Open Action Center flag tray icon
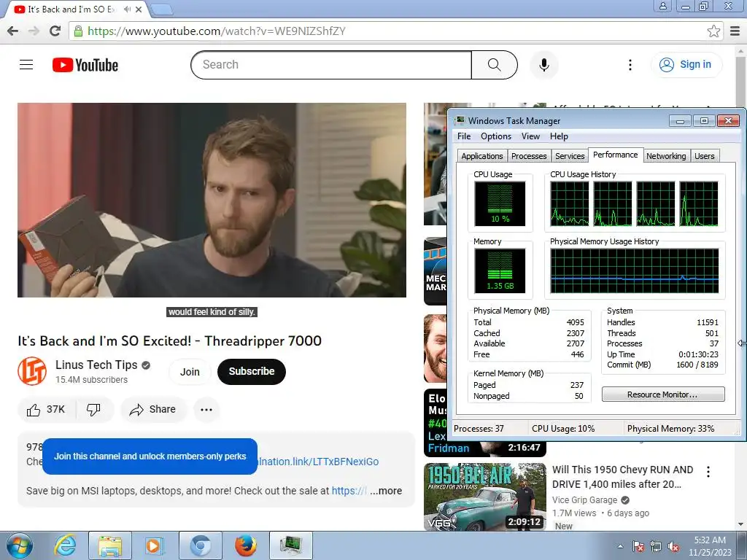Screen dimensions: 747x560 638,546
